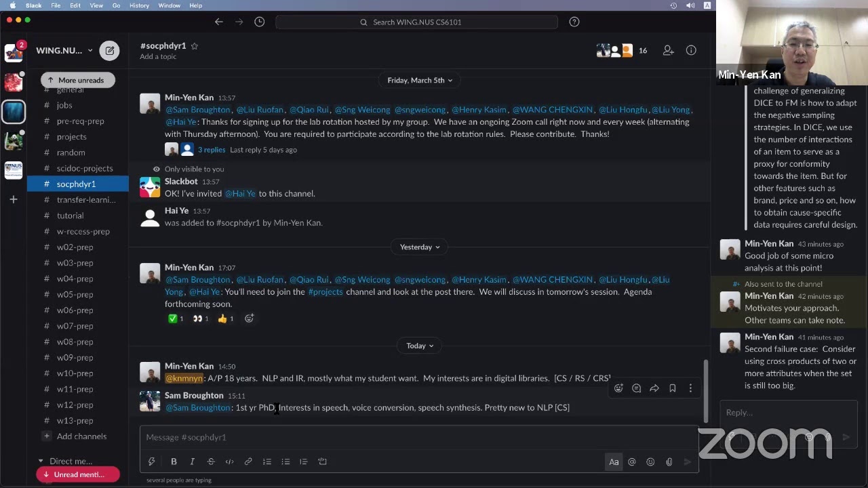Open more actions for Sam Broughton's message

[690, 388]
